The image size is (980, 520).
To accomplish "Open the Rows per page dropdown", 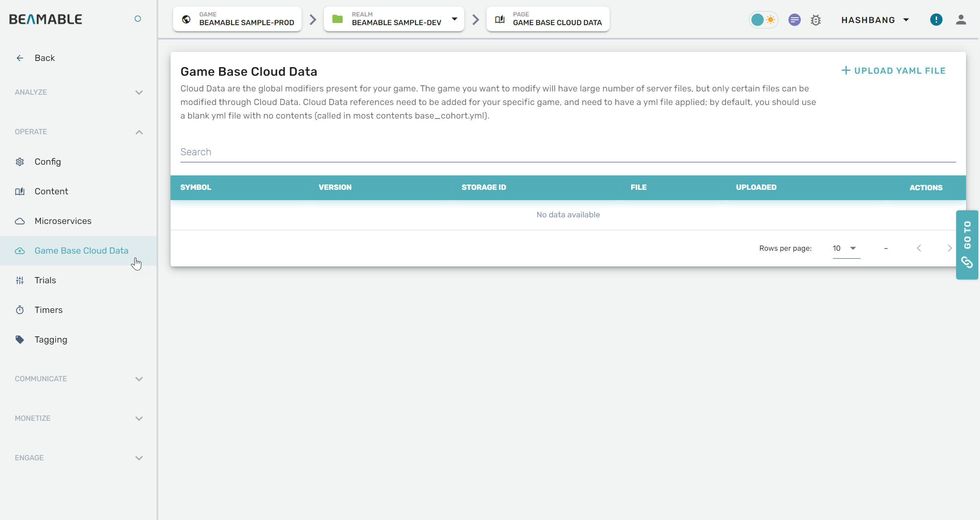I will [846, 248].
